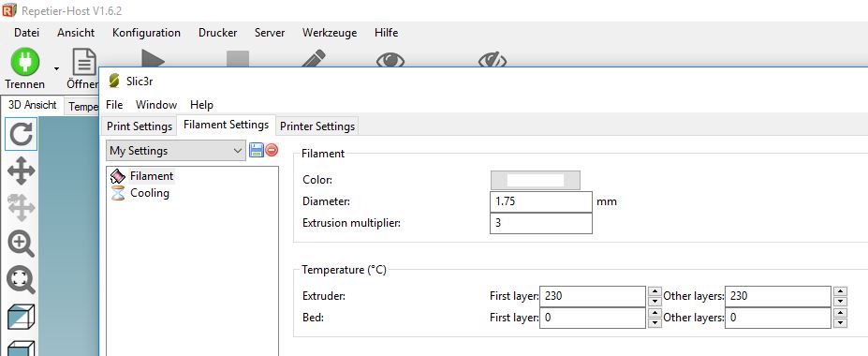
Task: Select the move object tool below the arrows
Action: 21,207
